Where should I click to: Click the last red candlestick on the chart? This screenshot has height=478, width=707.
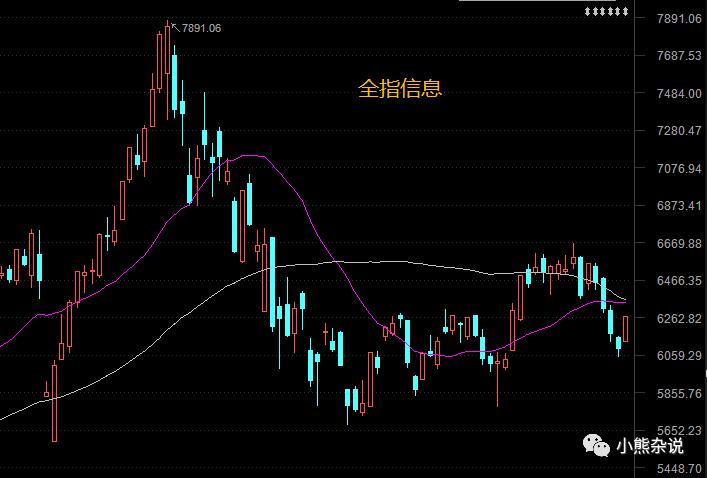625,329
